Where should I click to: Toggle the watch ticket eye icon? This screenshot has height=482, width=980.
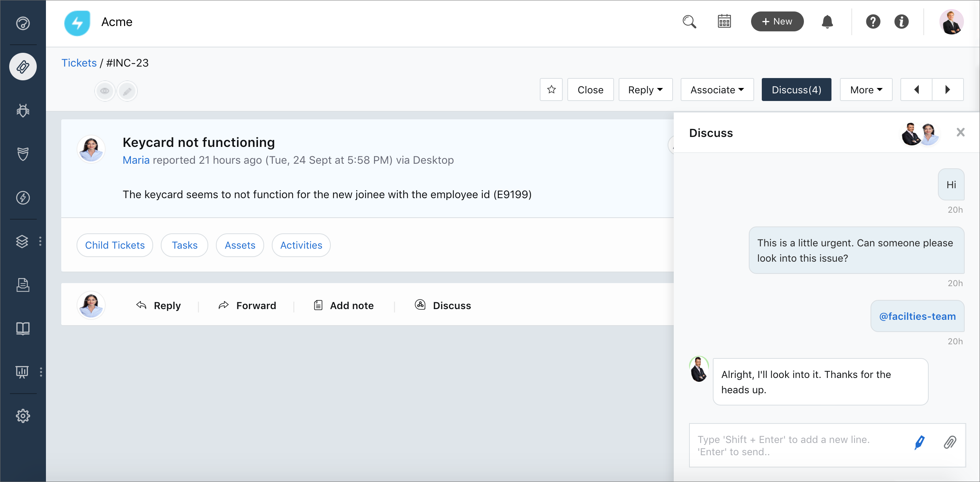[x=105, y=91]
